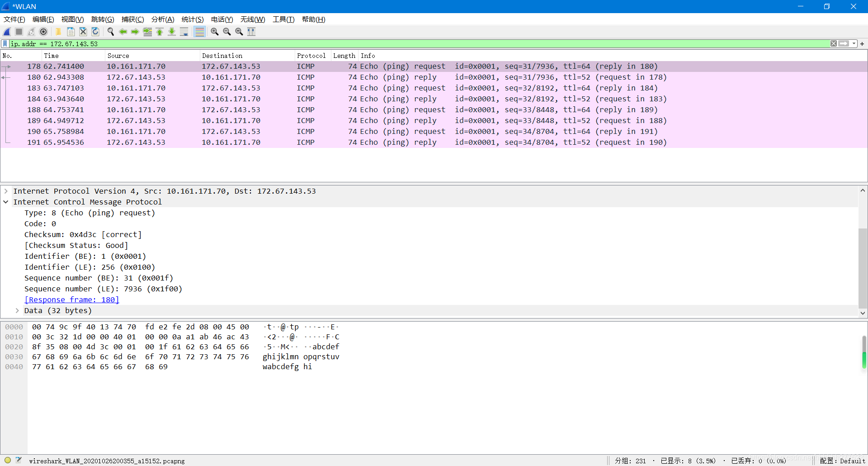Open the 分析(A) menu

pyautogui.click(x=163, y=19)
